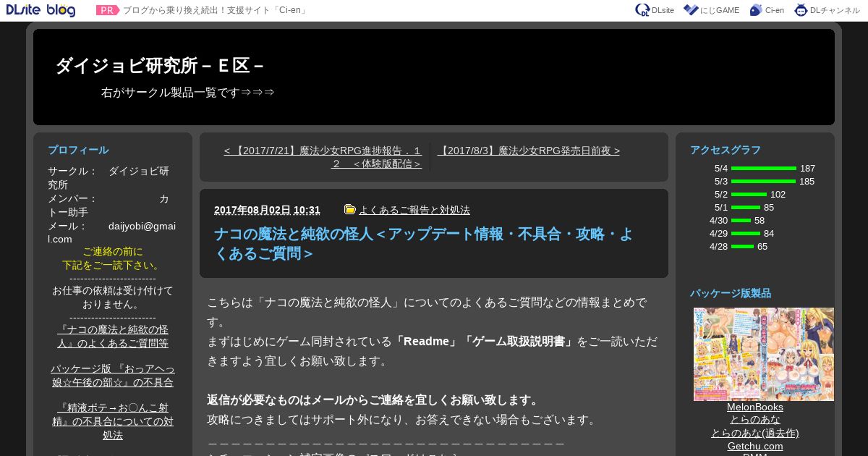Click the 5/4 access bar showing 187
The width and height of the screenshot is (868, 456).
click(x=764, y=169)
